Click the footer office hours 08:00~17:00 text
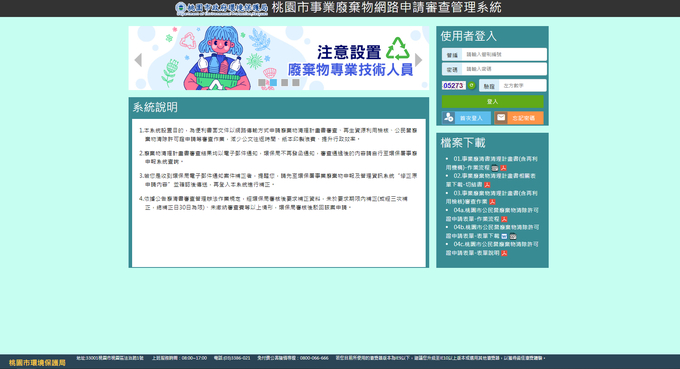 point(179,358)
